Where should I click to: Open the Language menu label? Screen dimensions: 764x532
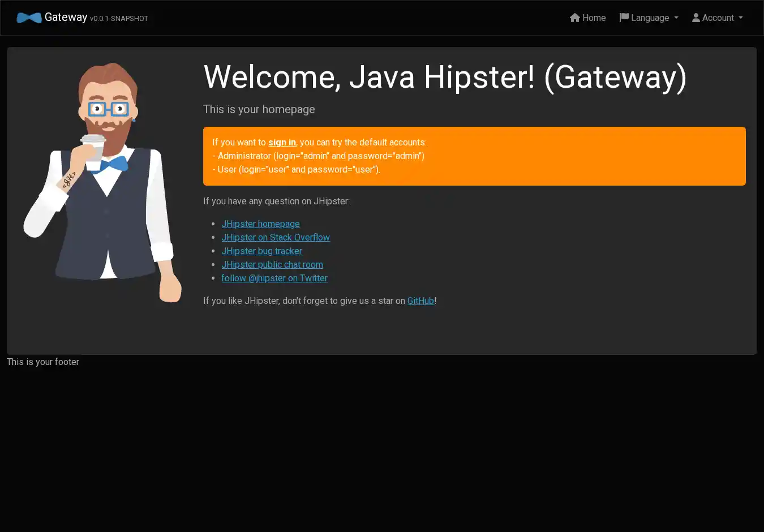pos(650,18)
